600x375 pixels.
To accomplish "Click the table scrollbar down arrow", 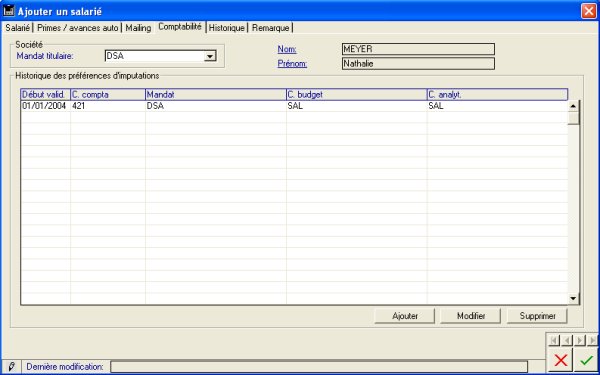I will tap(573, 298).
